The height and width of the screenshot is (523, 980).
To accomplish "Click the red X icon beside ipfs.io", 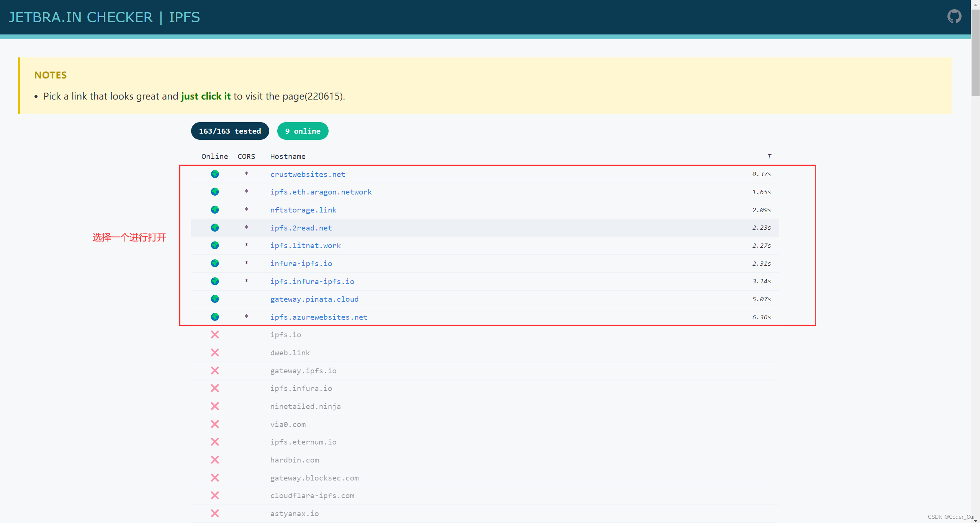I will click(x=215, y=335).
